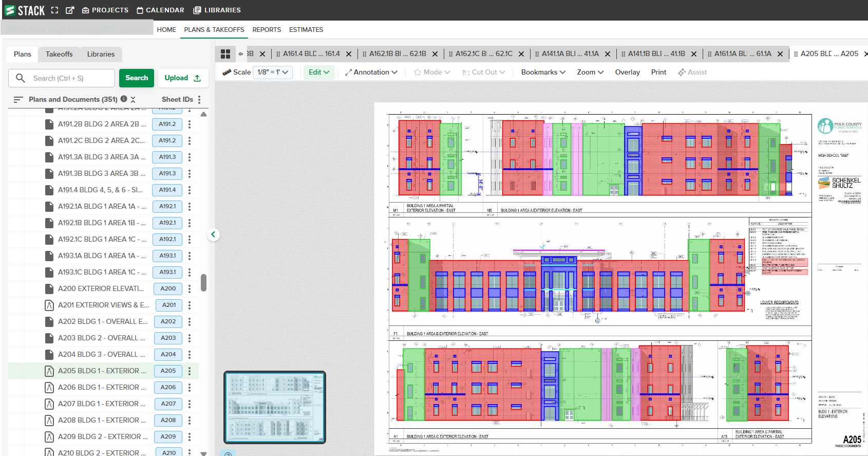868x456 pixels.
Task: Open the LIBRARIES menu in the top bar
Action: point(217,10)
